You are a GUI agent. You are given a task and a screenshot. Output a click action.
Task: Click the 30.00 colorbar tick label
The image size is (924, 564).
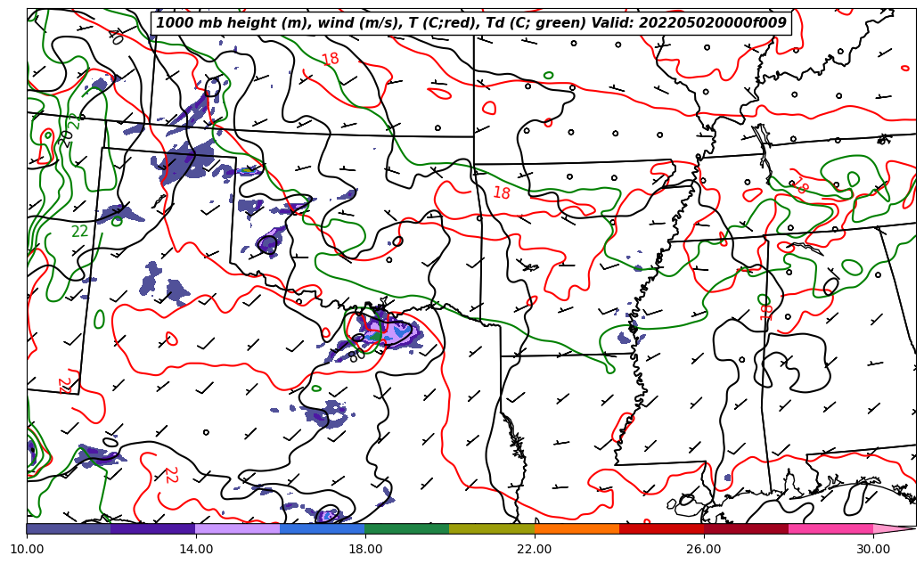click(x=873, y=549)
